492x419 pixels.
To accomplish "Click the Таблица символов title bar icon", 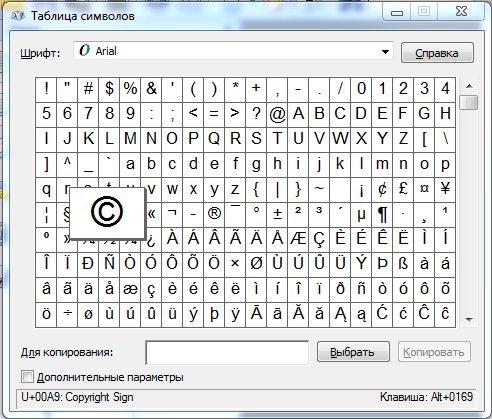I will point(18,16).
